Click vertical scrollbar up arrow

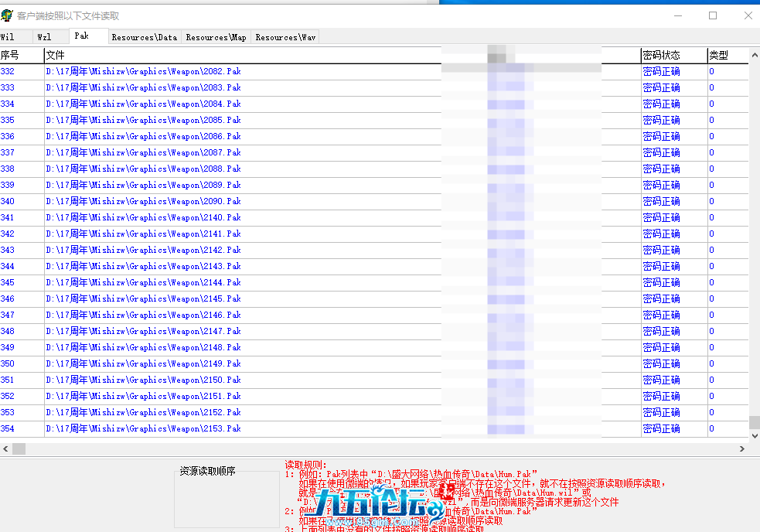(x=755, y=55)
